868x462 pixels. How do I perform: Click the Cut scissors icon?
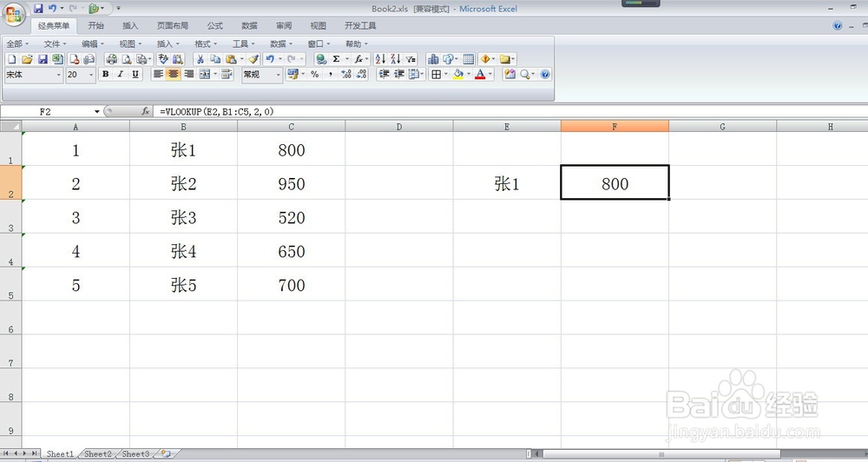[x=201, y=59]
